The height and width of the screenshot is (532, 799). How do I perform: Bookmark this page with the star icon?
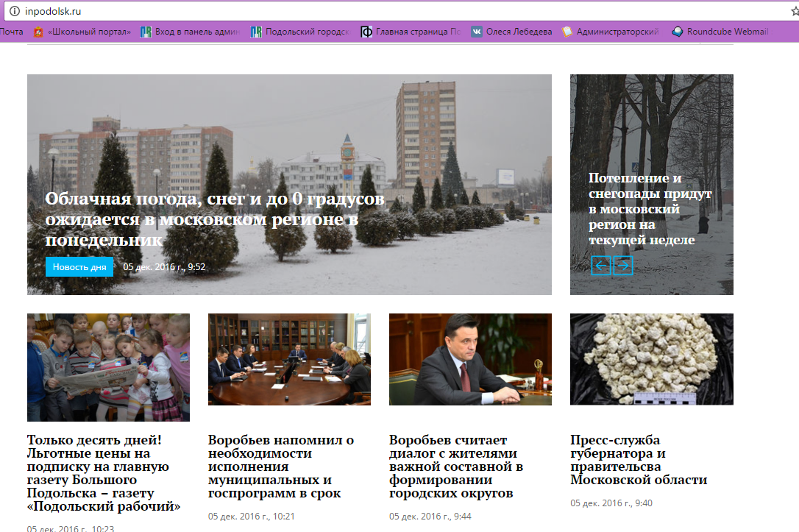point(786,11)
